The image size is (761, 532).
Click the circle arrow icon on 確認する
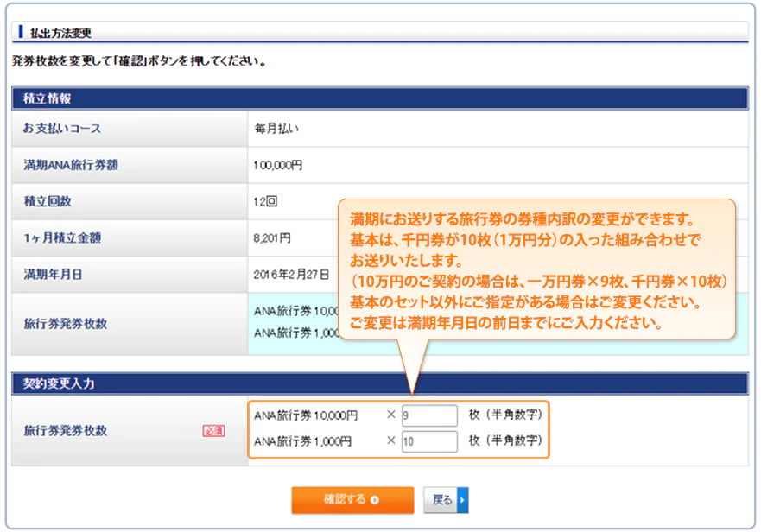pyautogui.click(x=374, y=500)
